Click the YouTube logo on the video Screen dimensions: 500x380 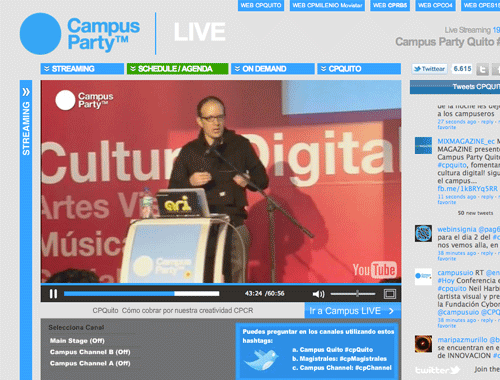[x=375, y=270]
